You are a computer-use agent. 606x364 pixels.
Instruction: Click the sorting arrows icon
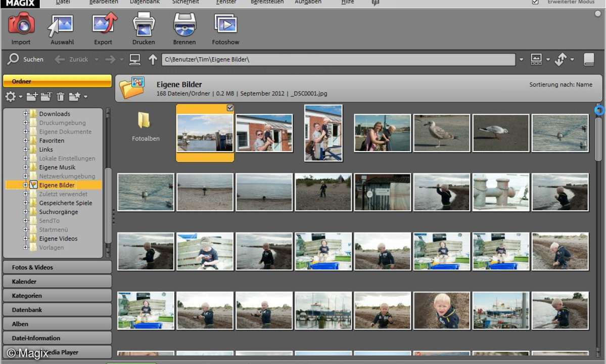[561, 59]
